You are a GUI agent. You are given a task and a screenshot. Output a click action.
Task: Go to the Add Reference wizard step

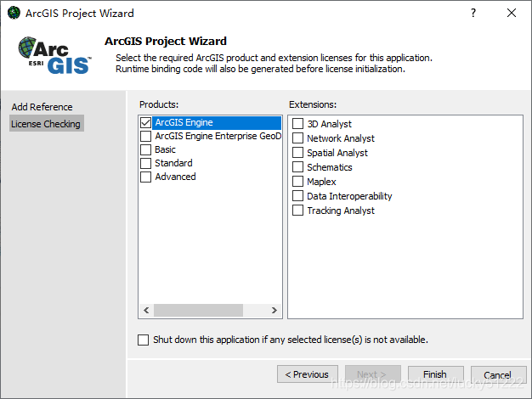coord(42,107)
